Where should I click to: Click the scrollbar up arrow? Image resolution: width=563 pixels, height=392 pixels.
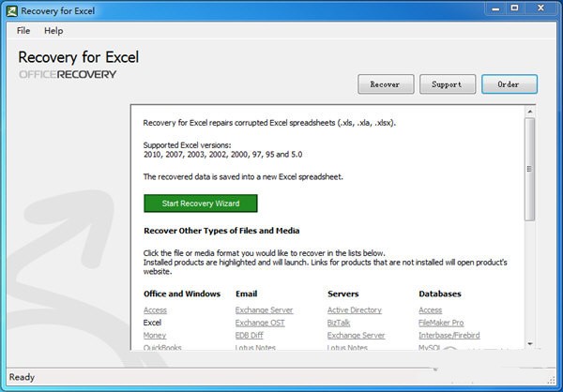pos(529,111)
